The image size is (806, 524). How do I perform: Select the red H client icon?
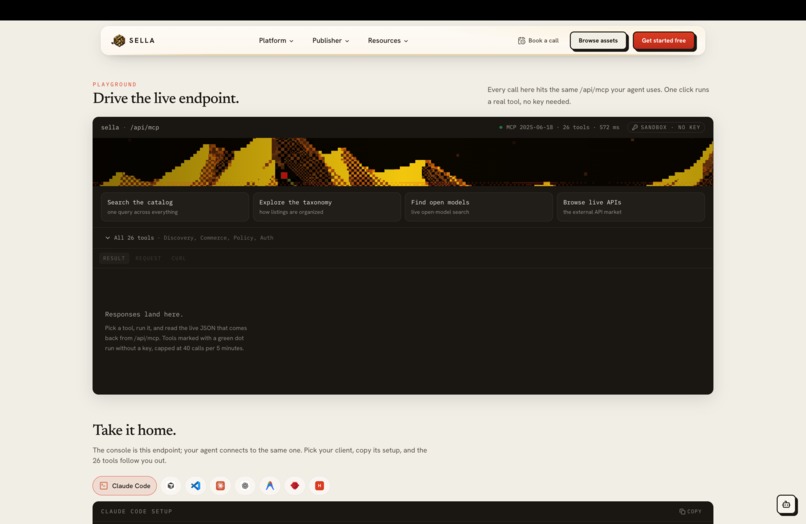319,485
